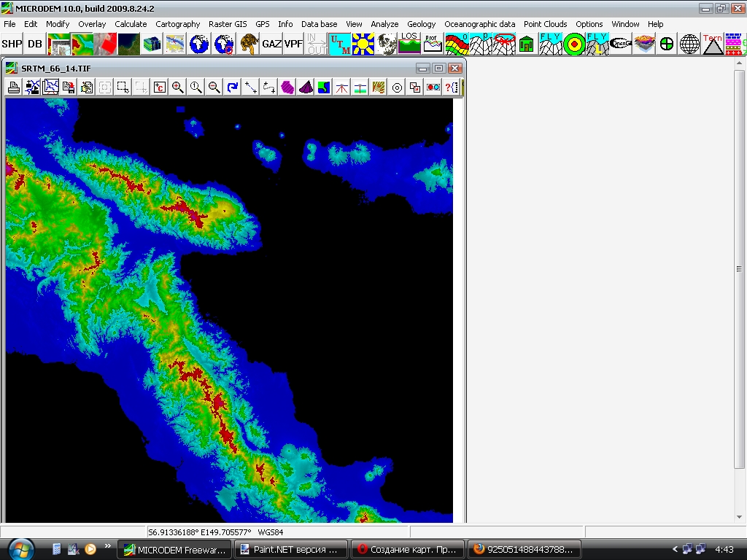Image resolution: width=747 pixels, height=560 pixels.
Task: Click the zoom out magnifier icon
Action: coord(214,87)
